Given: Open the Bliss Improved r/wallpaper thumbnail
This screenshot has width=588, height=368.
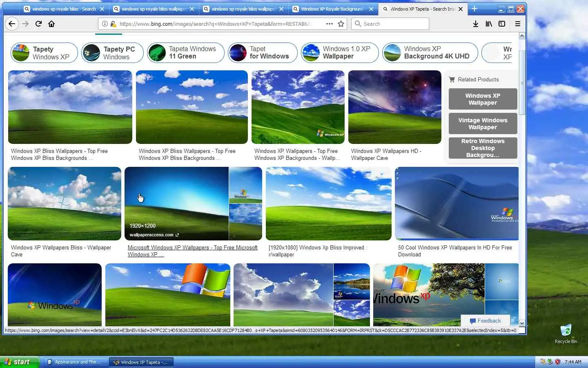Looking at the screenshot, I should tap(329, 204).
